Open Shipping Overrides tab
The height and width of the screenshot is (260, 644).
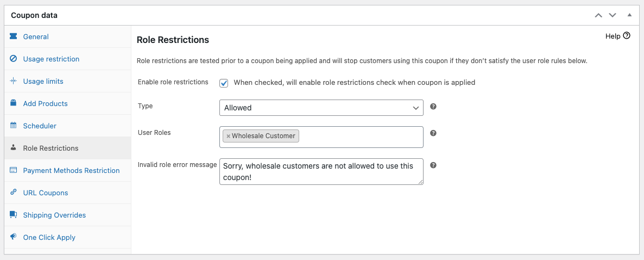[68, 215]
